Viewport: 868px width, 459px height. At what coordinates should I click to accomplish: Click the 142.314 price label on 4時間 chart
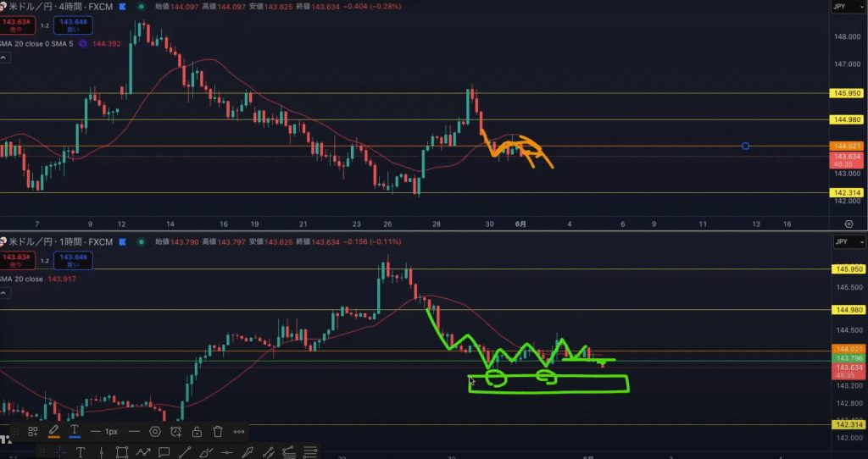click(847, 193)
